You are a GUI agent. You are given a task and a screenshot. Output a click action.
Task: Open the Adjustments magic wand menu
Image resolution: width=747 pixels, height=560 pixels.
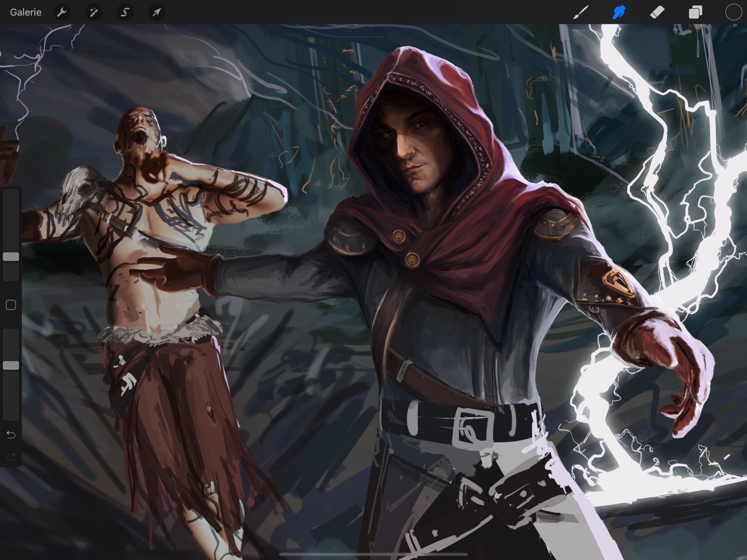point(93,13)
